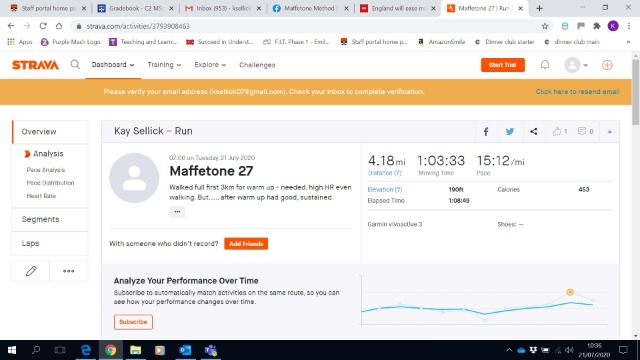Expand the Dashboard dropdown menu

coord(113,65)
